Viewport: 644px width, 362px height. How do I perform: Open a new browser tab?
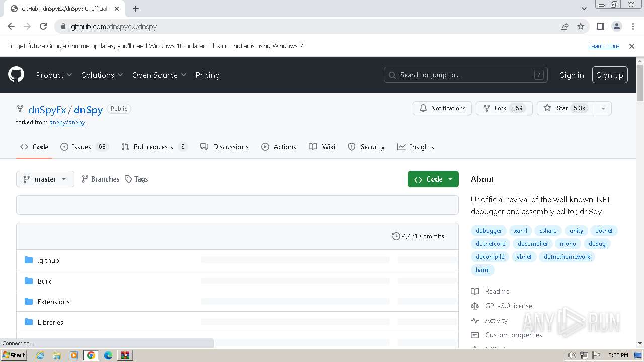coord(136,9)
